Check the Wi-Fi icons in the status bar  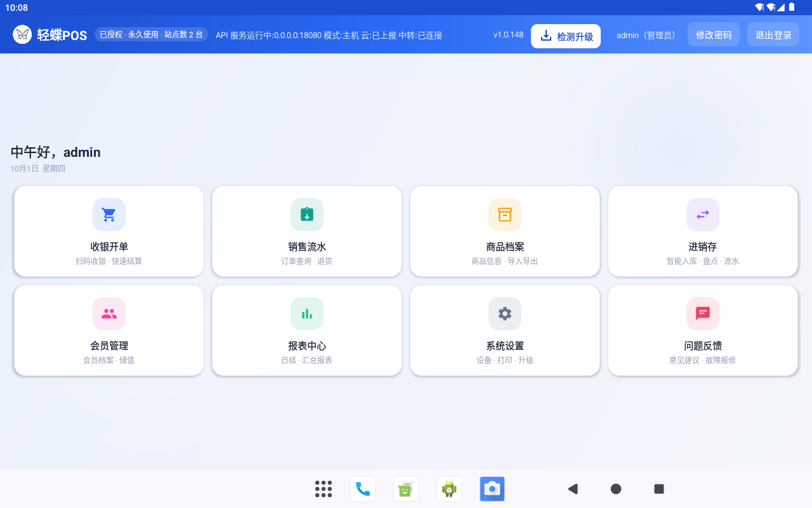[765, 8]
